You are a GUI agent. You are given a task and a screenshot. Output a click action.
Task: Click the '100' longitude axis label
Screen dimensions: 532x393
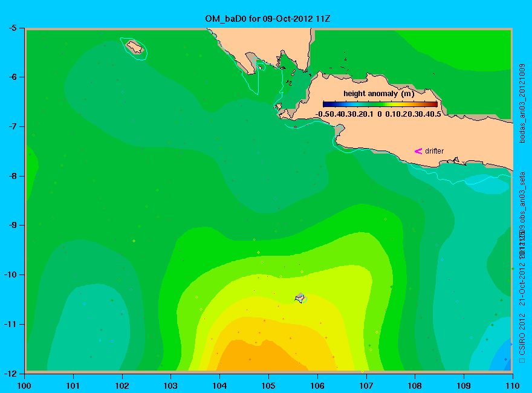(x=24, y=386)
